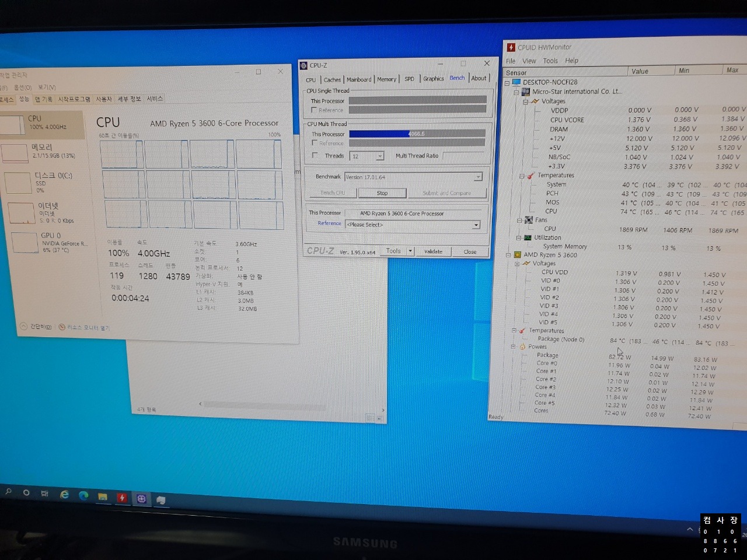The height and width of the screenshot is (560, 747).
Task: Collapse motherboard Voltages node
Action: (x=525, y=101)
